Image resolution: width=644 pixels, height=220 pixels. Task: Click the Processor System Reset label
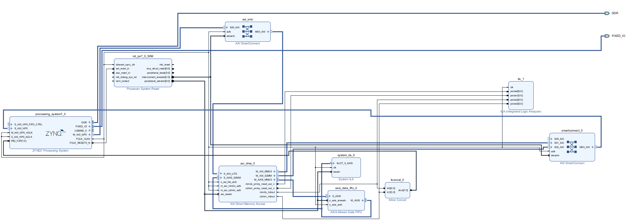click(x=143, y=89)
